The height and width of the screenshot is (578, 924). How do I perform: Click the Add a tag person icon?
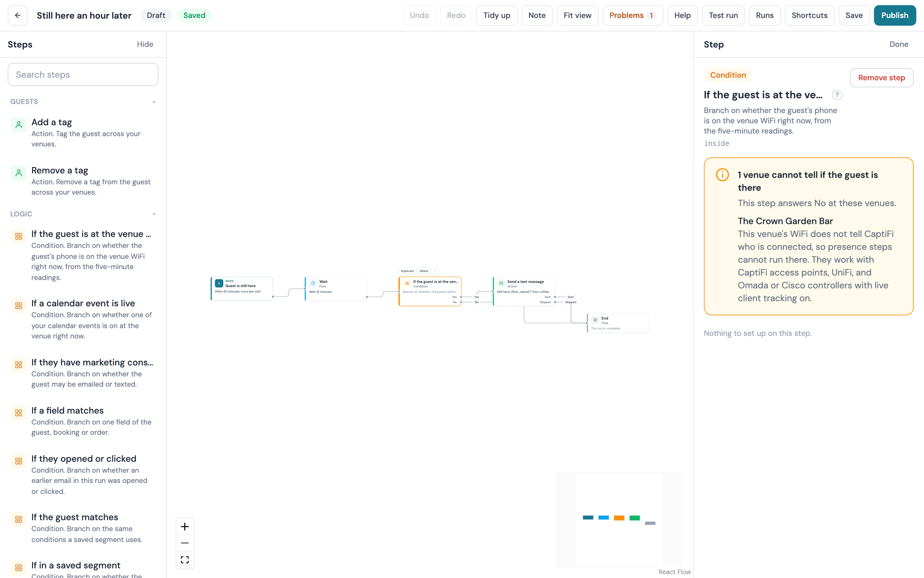18,124
